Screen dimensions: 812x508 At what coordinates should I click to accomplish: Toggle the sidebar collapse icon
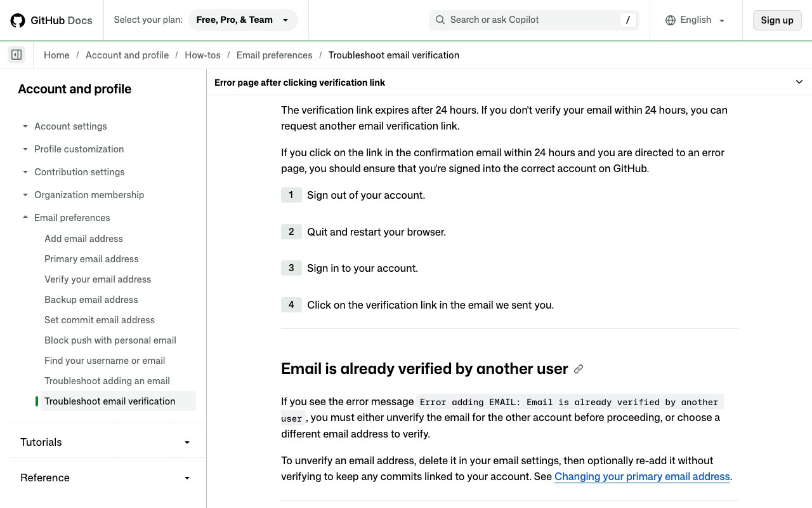[16, 55]
